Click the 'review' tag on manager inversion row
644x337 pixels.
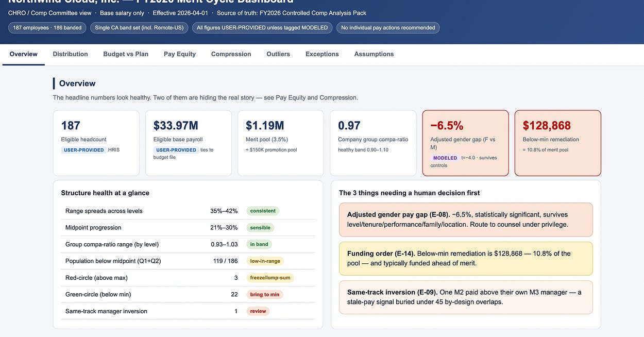point(258,311)
